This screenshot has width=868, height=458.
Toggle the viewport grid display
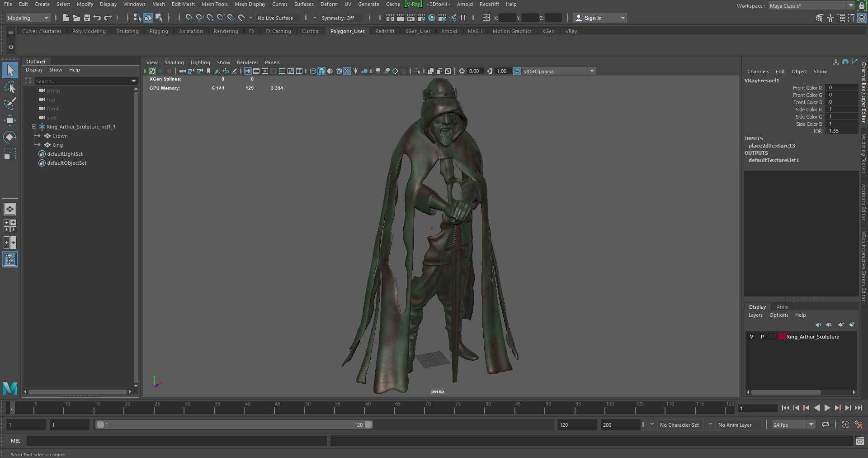point(248,71)
